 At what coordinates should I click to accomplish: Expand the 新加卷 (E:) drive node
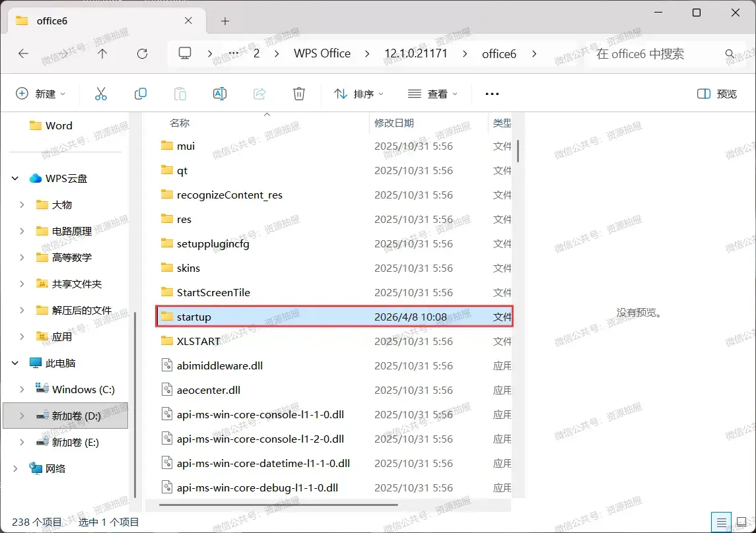pos(22,442)
